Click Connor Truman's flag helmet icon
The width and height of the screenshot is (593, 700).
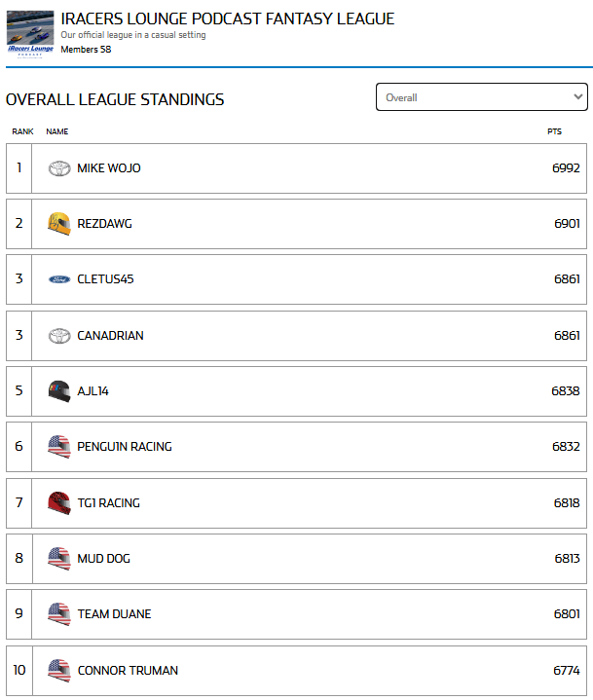coord(59,670)
